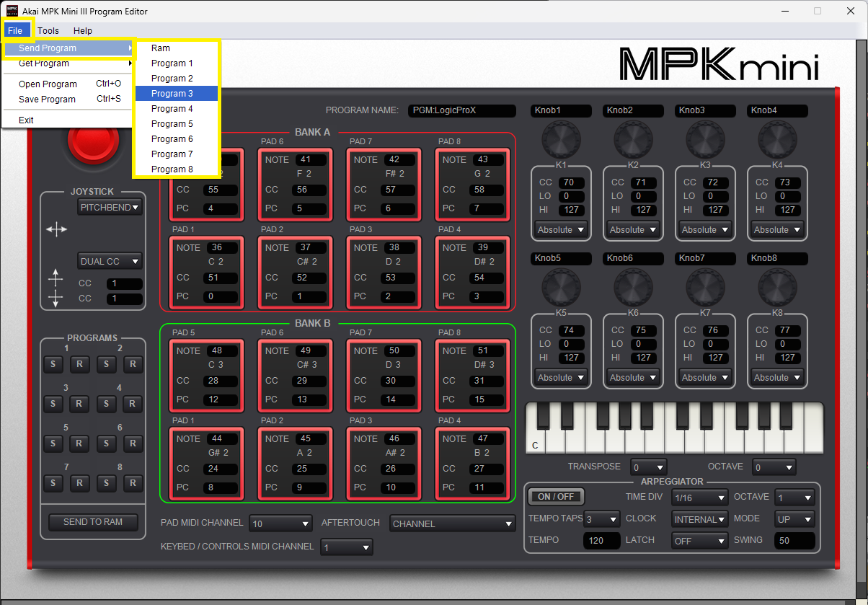Click the Knob4 dial graphic
The image size is (868, 605).
pyautogui.click(x=777, y=139)
